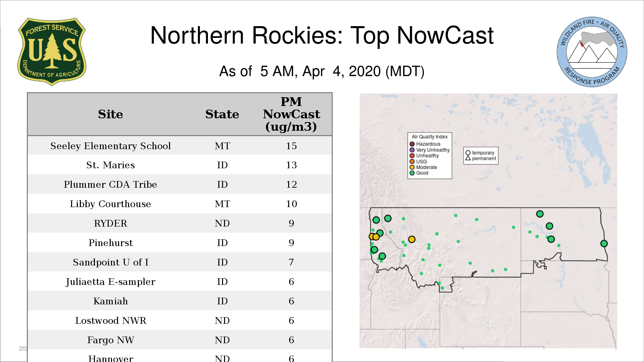Click the State column header
Viewport: 644px width, 362px height.
pos(222,114)
